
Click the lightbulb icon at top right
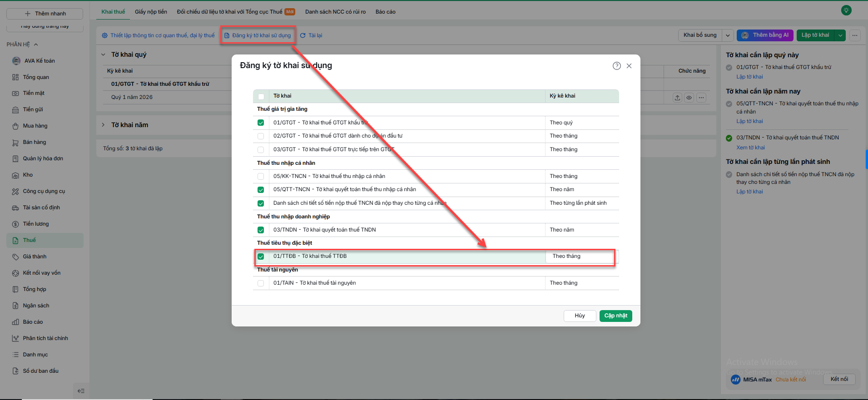click(x=846, y=10)
